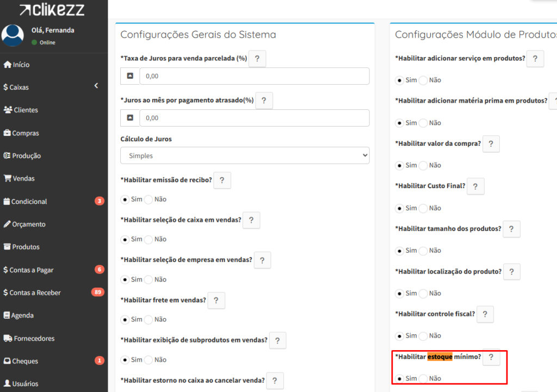
Task: Click help icon for Habilitar frete em vendas
Action: (216, 300)
